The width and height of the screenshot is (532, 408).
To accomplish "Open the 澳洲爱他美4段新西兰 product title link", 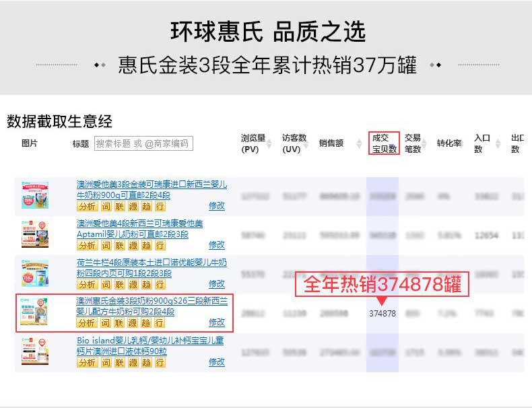I will click(139, 229).
